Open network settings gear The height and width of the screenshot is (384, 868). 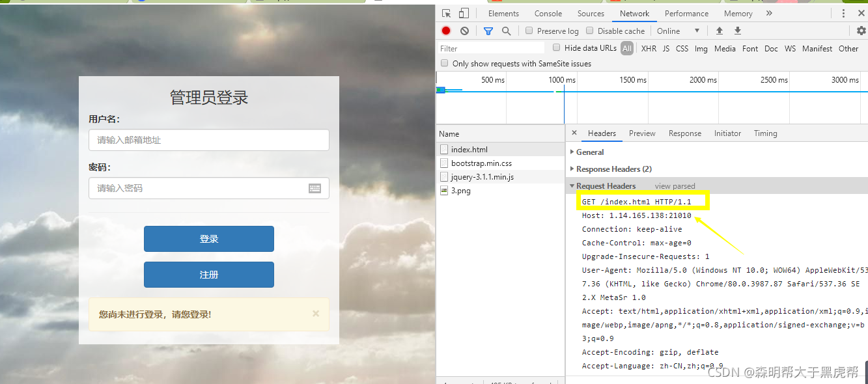861,31
